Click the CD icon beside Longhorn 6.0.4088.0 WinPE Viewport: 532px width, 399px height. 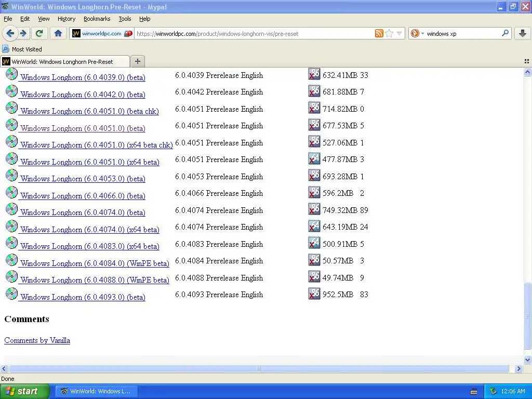[11, 276]
